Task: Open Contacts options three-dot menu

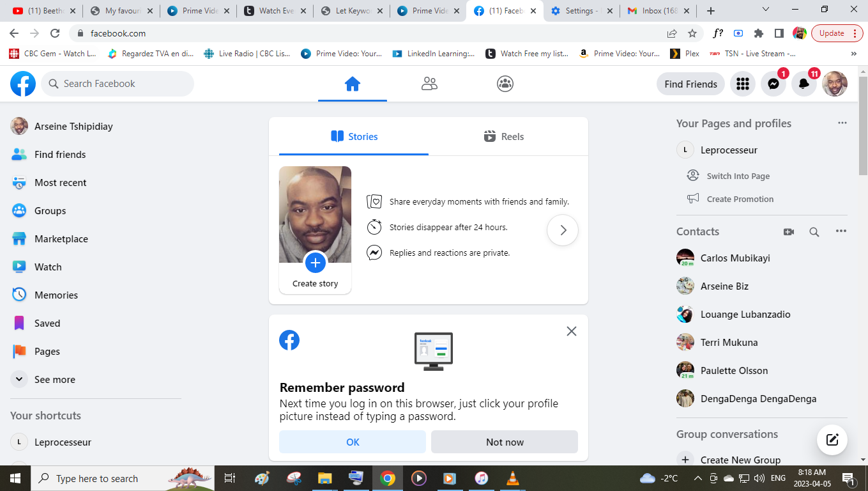Action: [841, 231]
